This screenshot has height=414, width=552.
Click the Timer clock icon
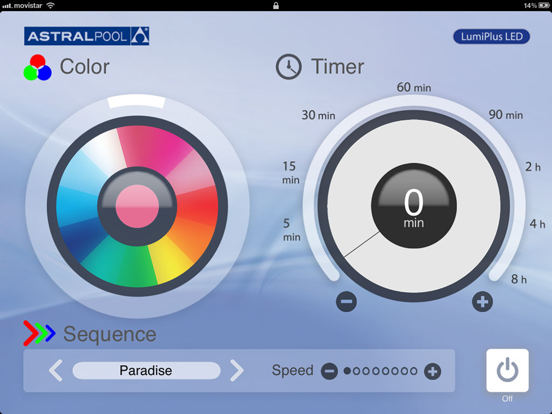click(288, 67)
